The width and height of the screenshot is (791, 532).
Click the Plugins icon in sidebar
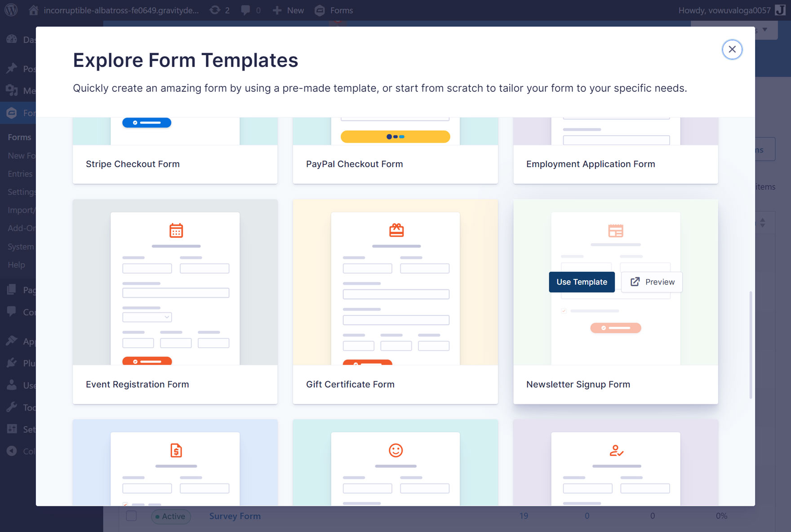point(12,363)
